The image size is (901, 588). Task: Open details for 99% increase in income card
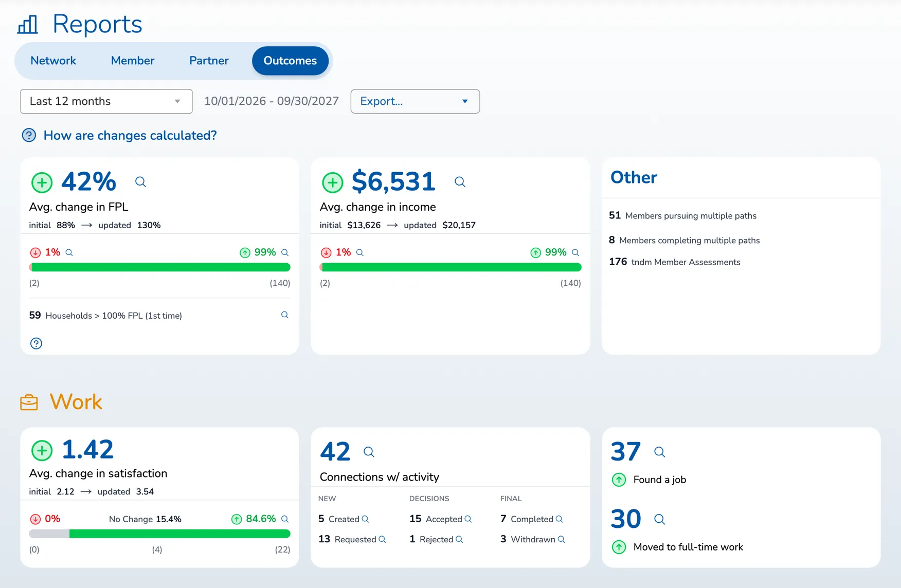tap(575, 252)
